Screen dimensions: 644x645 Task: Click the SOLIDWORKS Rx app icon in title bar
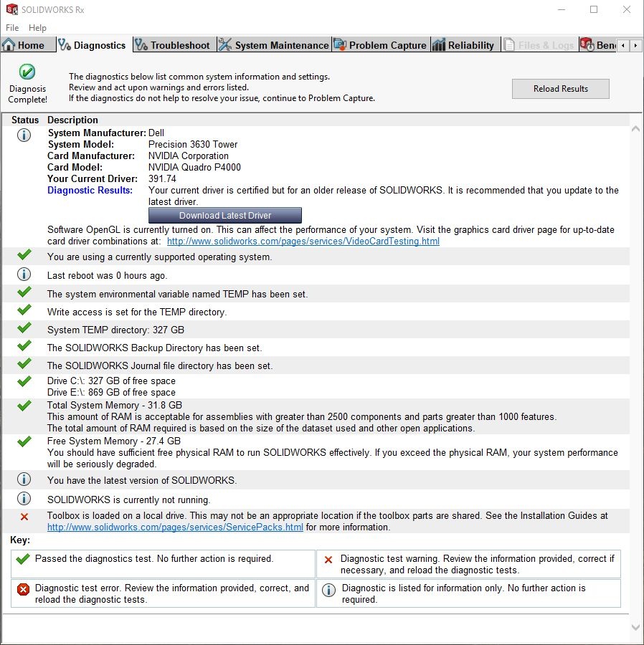[x=12, y=9]
